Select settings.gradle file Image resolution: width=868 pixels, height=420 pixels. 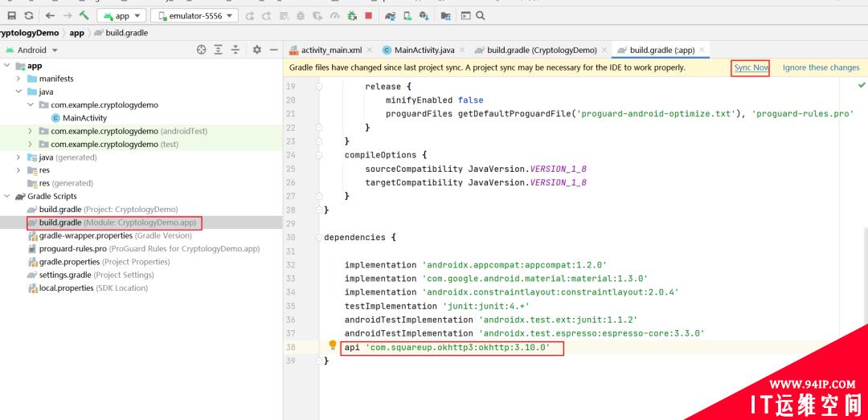(90, 275)
